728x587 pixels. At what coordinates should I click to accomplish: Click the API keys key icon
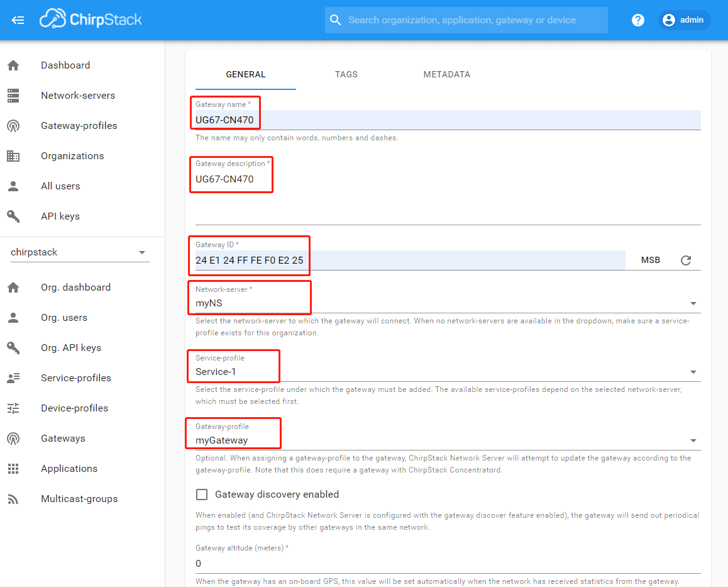pyautogui.click(x=13, y=216)
